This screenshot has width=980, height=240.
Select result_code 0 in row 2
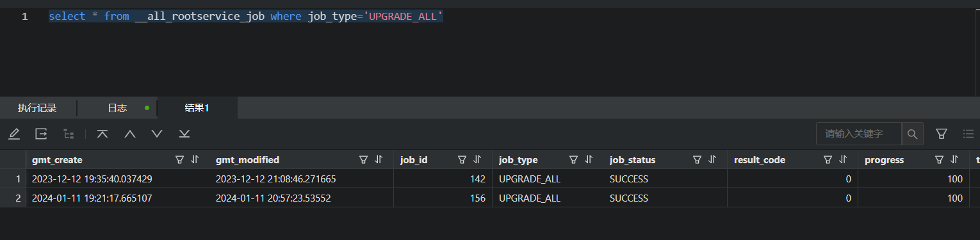coord(793,198)
